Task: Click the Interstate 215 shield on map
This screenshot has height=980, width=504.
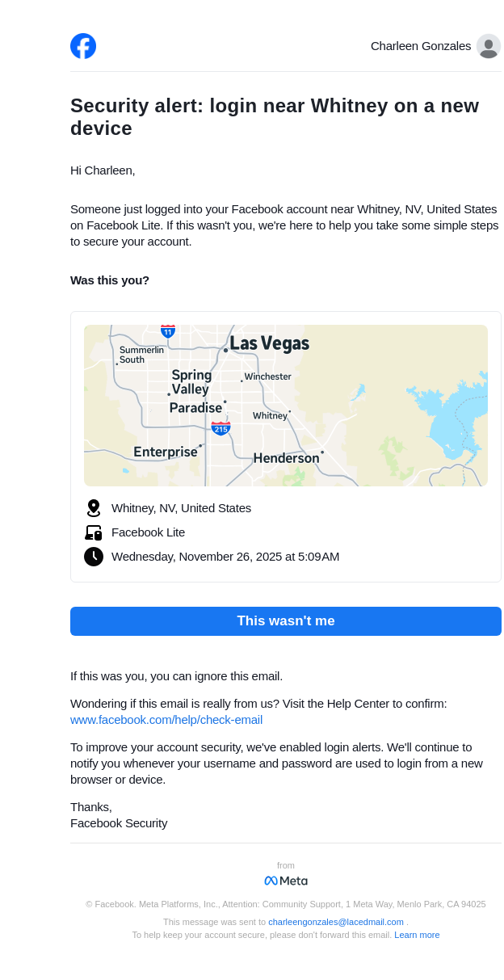Action: click(220, 428)
